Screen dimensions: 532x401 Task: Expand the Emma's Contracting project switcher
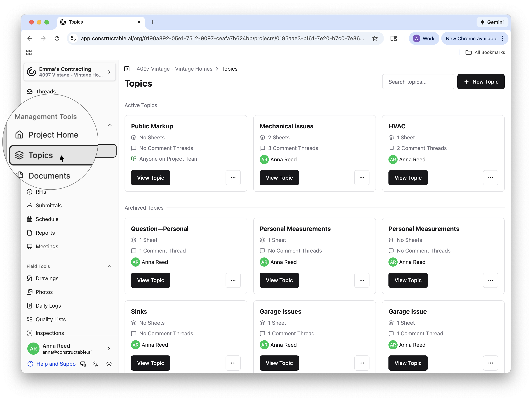coord(69,72)
